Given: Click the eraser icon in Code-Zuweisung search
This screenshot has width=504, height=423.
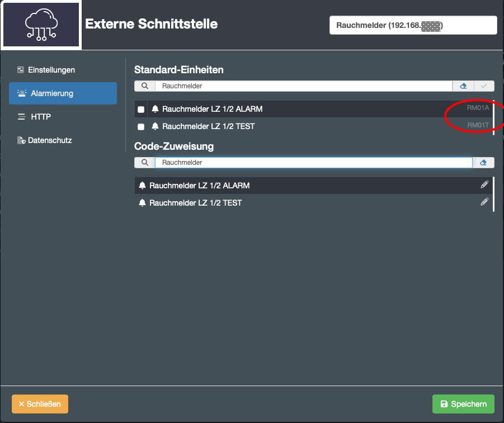Looking at the screenshot, I should pos(483,163).
